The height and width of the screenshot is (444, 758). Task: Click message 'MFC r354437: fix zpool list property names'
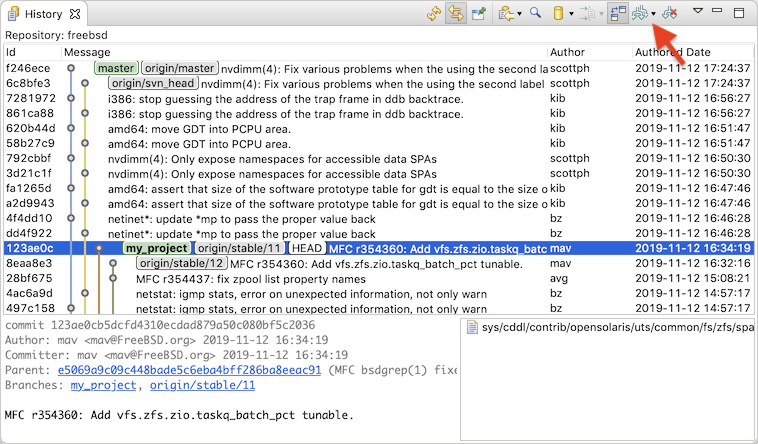(x=250, y=279)
